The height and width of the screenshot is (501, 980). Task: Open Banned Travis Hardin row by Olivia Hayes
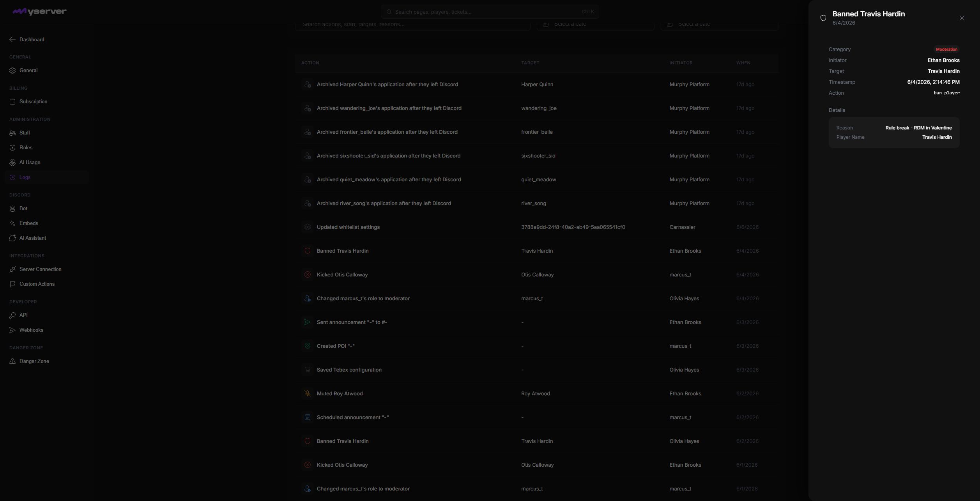click(536, 441)
